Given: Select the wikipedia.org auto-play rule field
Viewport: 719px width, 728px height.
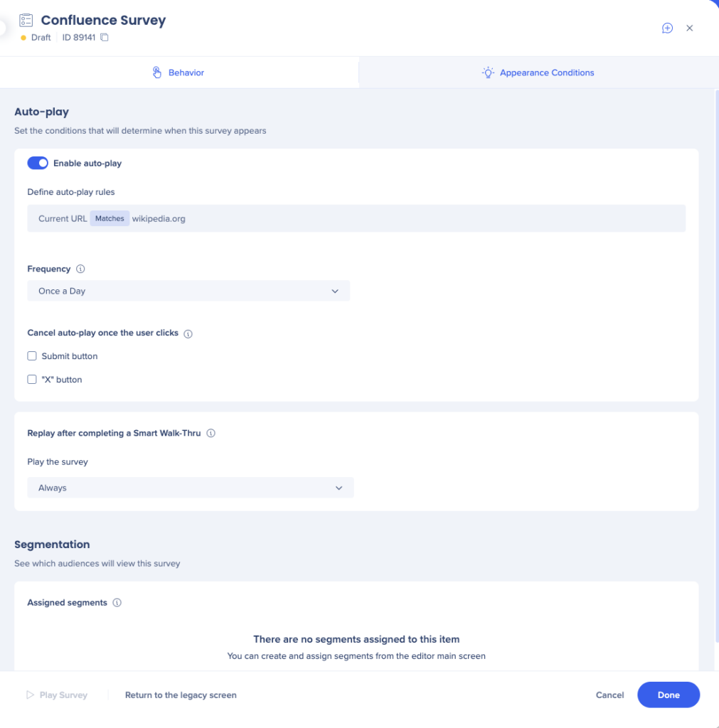Looking at the screenshot, I should pos(160,218).
